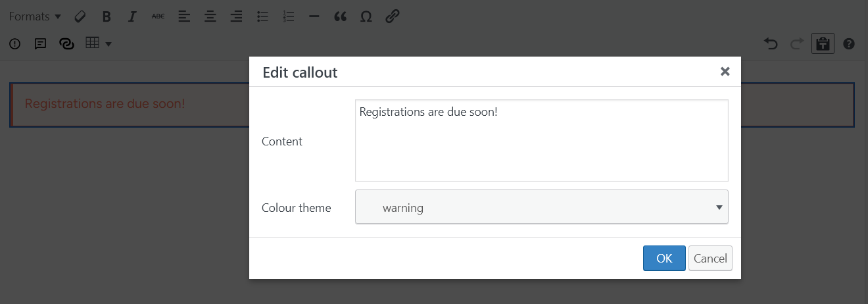Expand the Formats dropdown menu
Screen dimensions: 868x304
35,17
